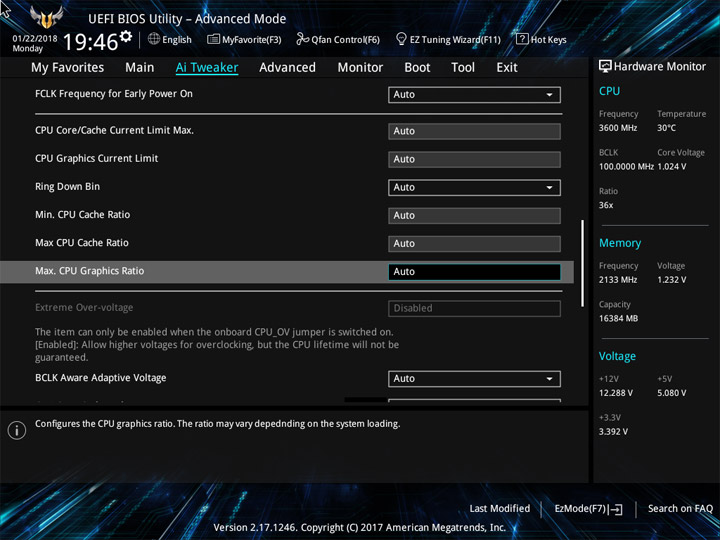Click the Max. CPU Graphics Ratio field

pos(474,272)
